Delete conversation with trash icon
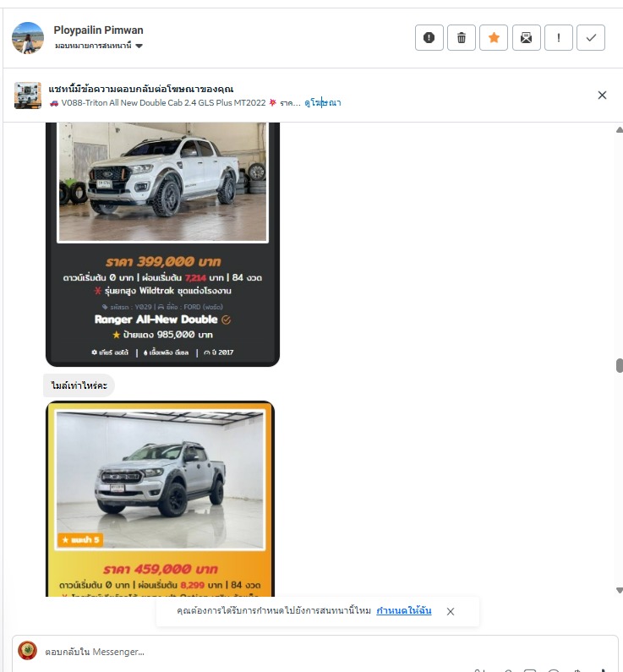623x672 pixels. [462, 38]
